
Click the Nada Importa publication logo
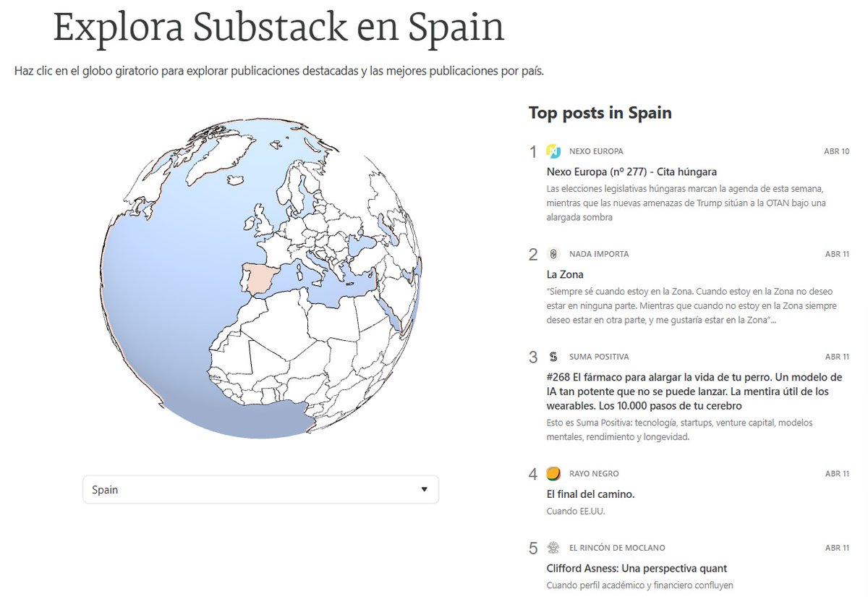pos(553,254)
